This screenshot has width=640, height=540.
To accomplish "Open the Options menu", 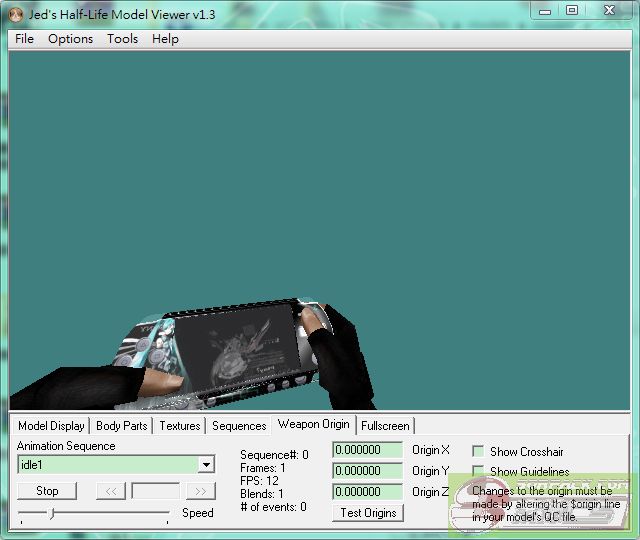I will [71, 39].
